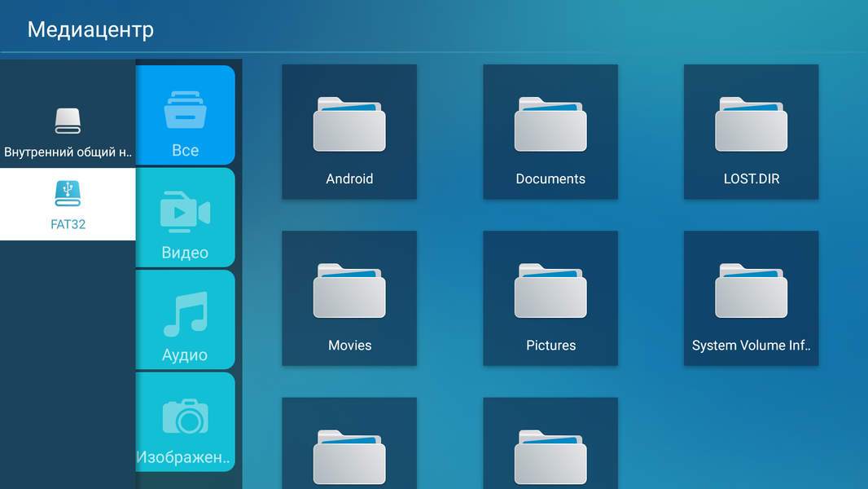868x489 pixels.
Task: Open the LOST.DIR folder
Action: pyautogui.click(x=752, y=132)
